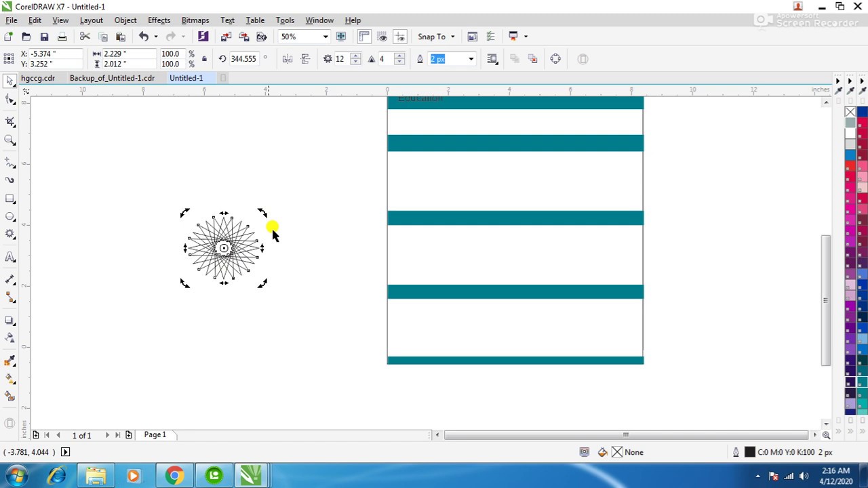868x488 pixels.
Task: Save the current document
Action: point(44,37)
